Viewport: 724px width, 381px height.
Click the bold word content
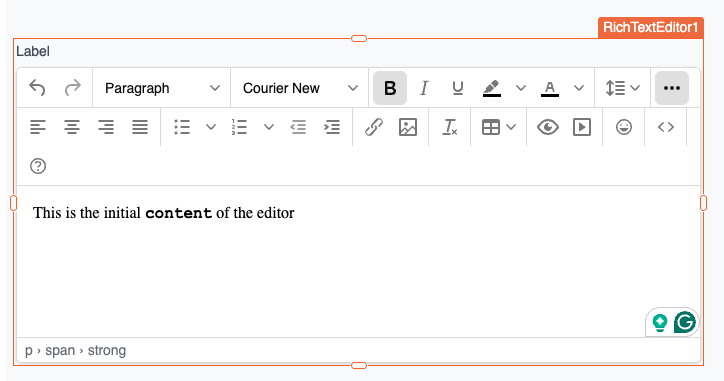[179, 213]
